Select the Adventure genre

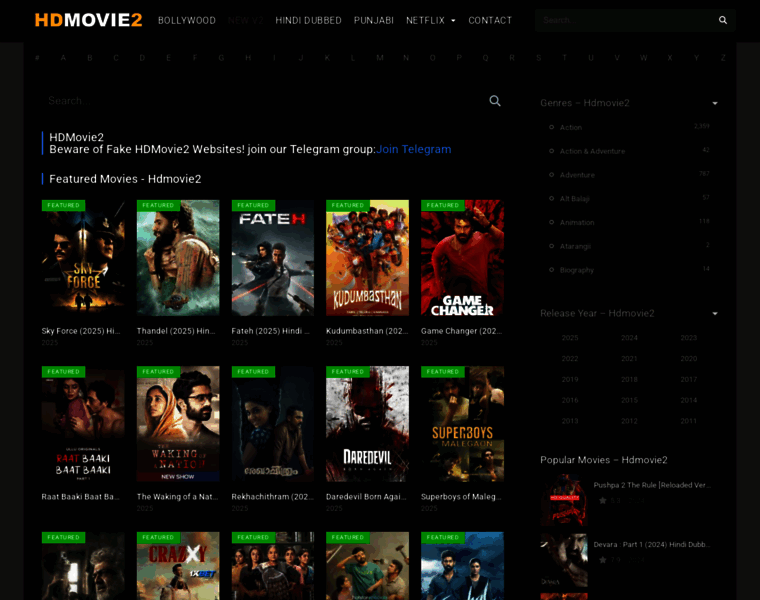pos(577,175)
